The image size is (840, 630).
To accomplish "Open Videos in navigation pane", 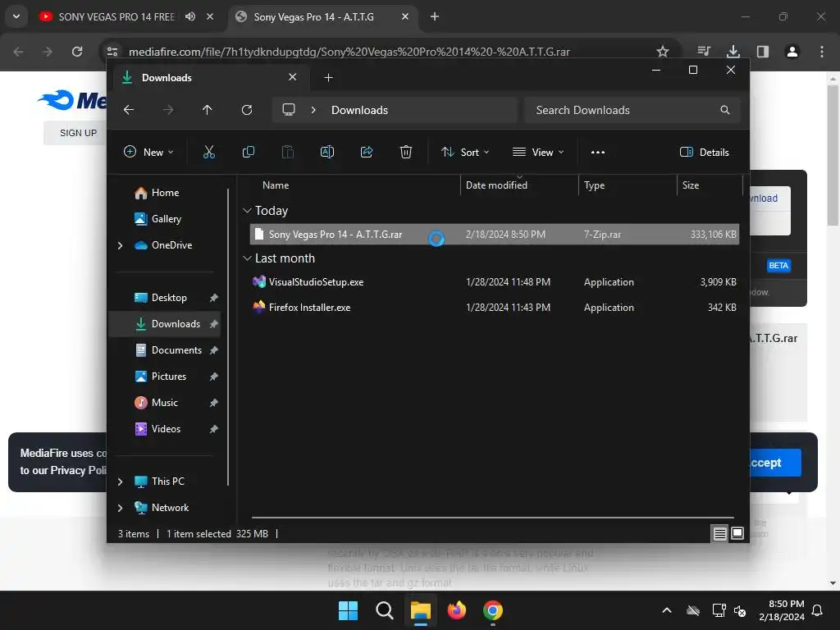I will (165, 429).
